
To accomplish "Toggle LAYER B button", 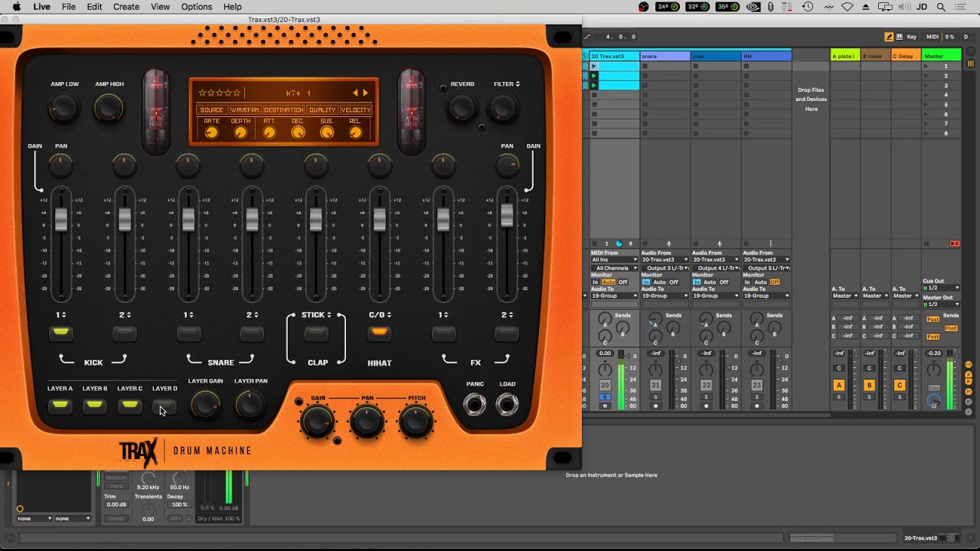I will pyautogui.click(x=95, y=406).
